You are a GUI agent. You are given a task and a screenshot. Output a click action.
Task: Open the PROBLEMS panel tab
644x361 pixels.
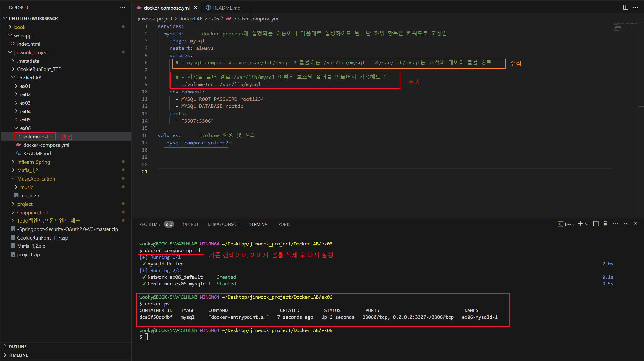click(149, 224)
